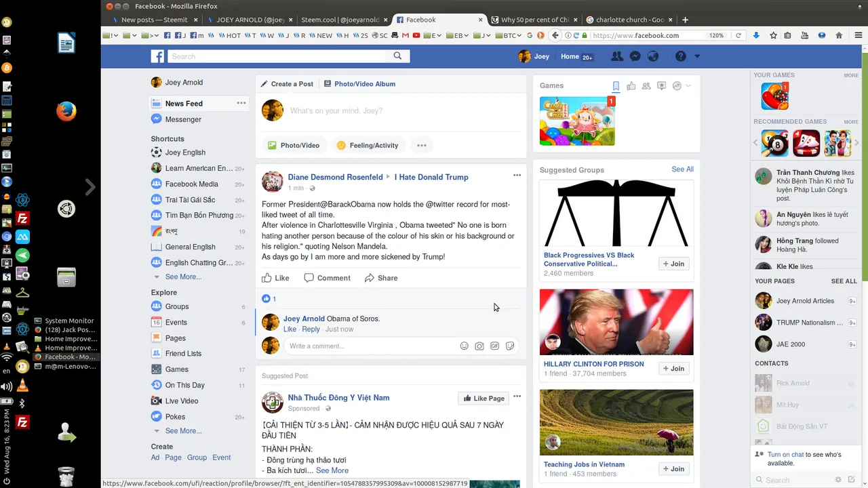Image resolution: width=868 pixels, height=488 pixels.
Task: Open Firefox in the Ubuntu dock
Action: tap(66, 110)
